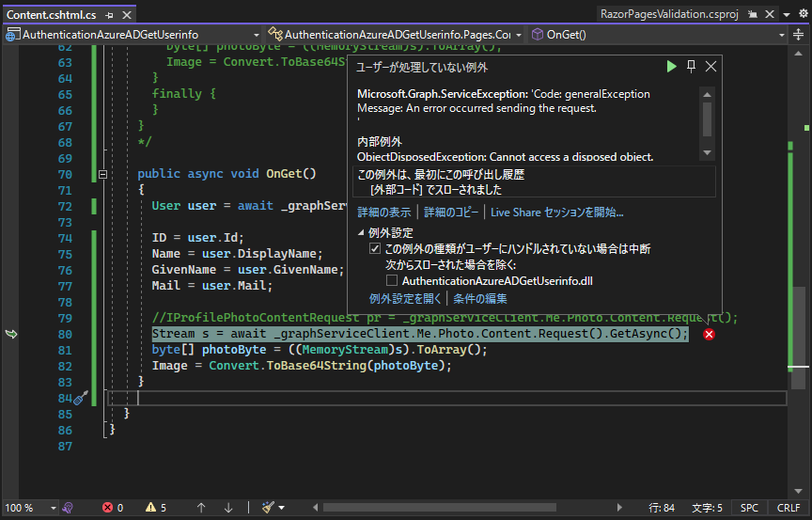Open the 例外設定を開く link
This screenshot has height=520, width=812.
click(404, 299)
